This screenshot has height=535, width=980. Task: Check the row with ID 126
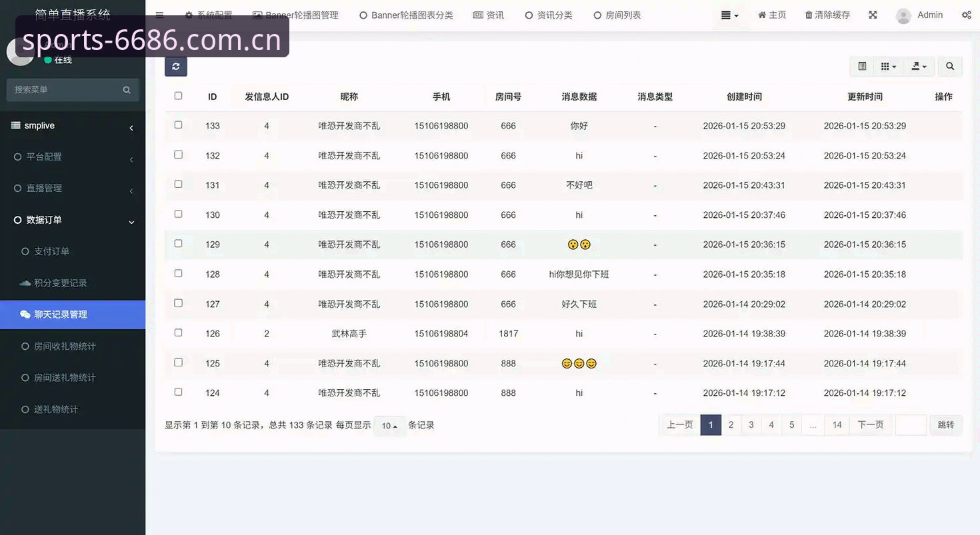point(178,332)
